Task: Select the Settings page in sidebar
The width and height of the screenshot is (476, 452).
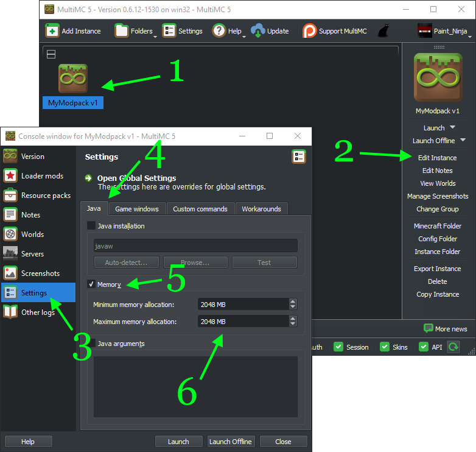Action: [x=38, y=292]
